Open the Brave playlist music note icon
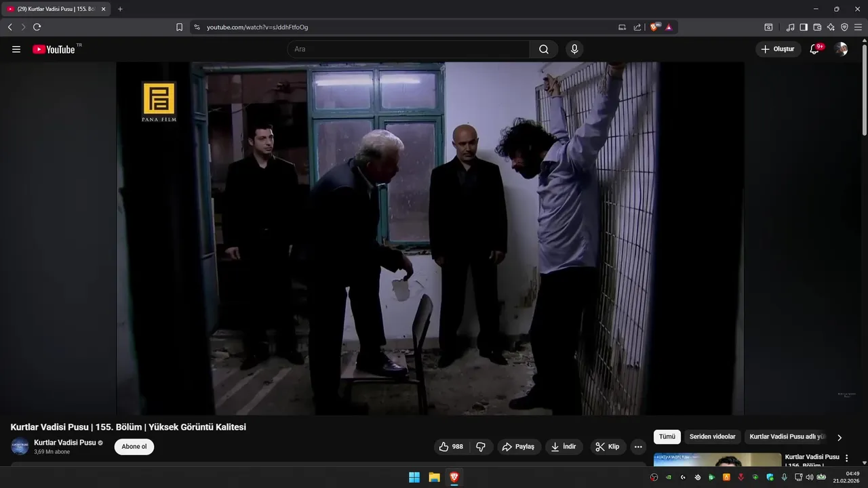 click(x=790, y=27)
